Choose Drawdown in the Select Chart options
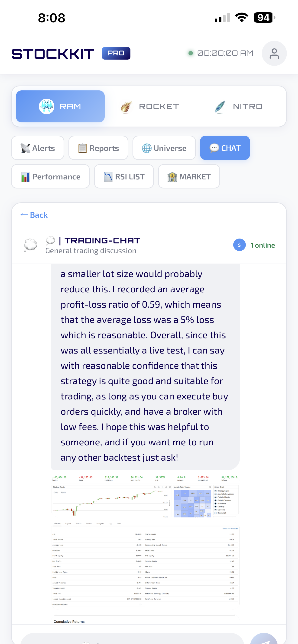Image resolution: width=298 pixels, height=644 pixels. pos(216,503)
